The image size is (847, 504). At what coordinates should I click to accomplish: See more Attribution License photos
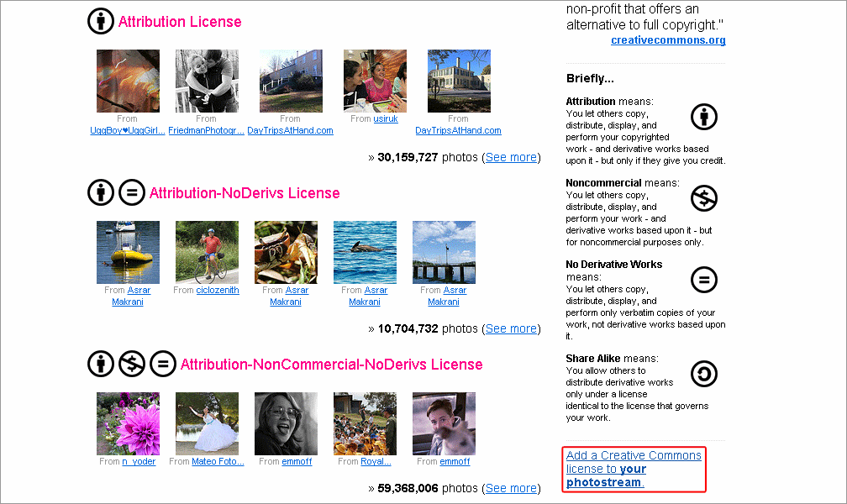(x=511, y=157)
